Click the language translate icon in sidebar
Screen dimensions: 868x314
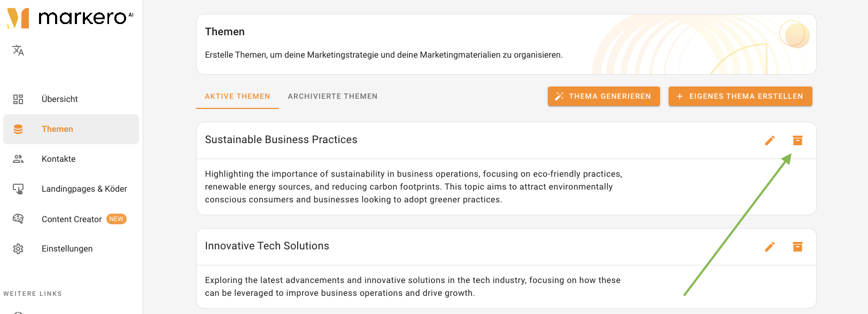click(18, 50)
